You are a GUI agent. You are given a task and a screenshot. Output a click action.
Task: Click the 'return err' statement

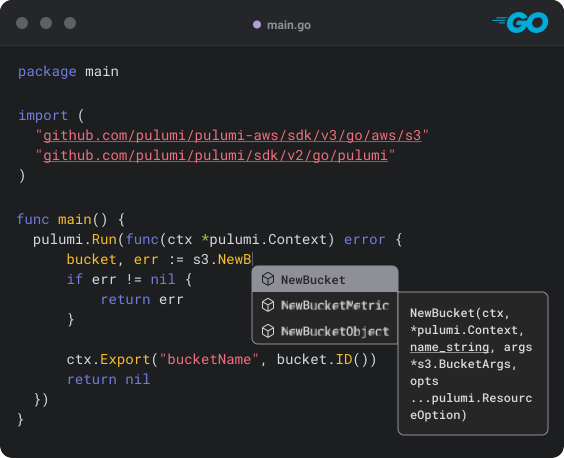[142, 300]
